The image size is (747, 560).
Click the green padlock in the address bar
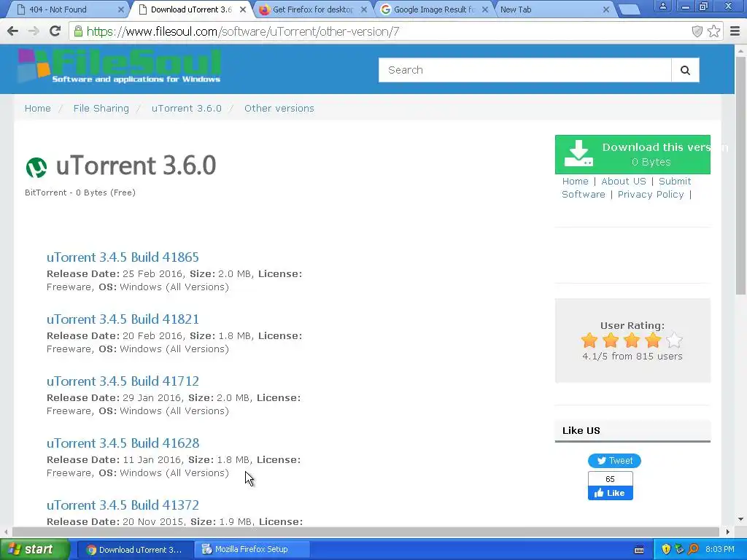coord(78,31)
